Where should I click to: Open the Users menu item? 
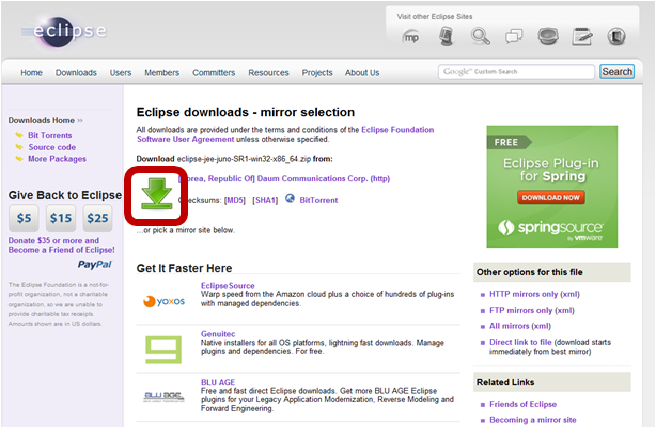click(120, 73)
